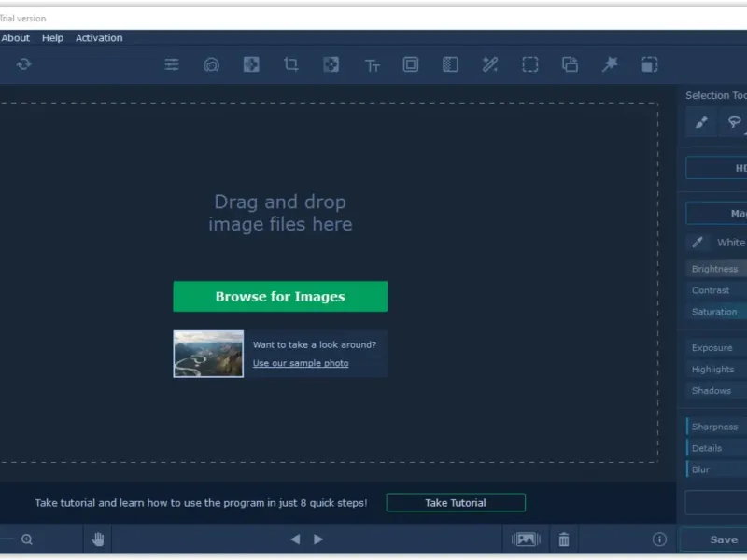Open the image overlay insert icon
747x560 pixels.
570,64
